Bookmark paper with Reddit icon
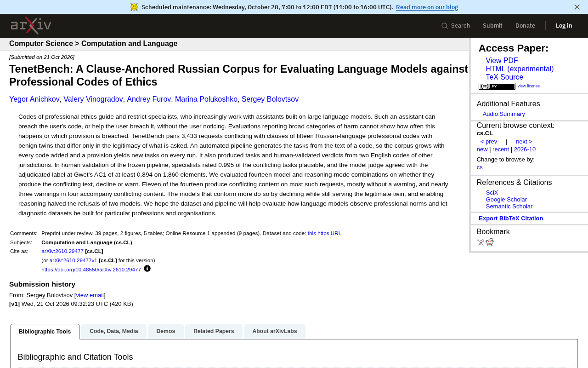 coord(490,242)
